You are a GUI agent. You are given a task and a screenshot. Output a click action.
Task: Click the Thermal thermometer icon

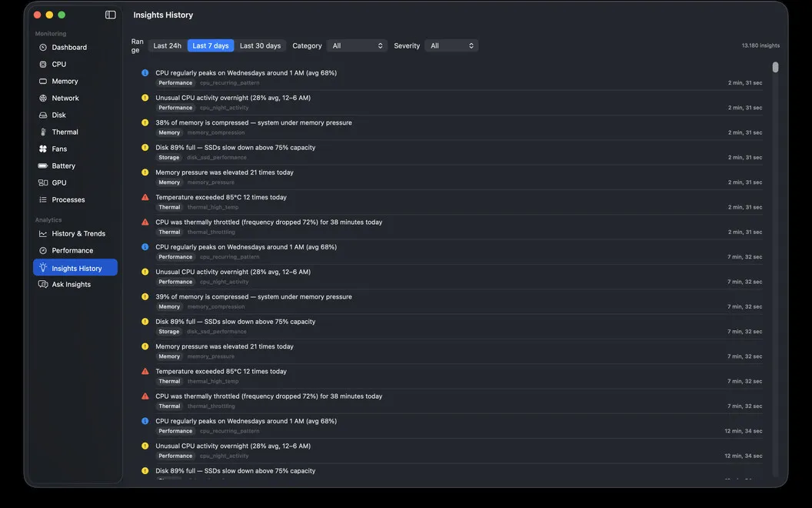(43, 132)
